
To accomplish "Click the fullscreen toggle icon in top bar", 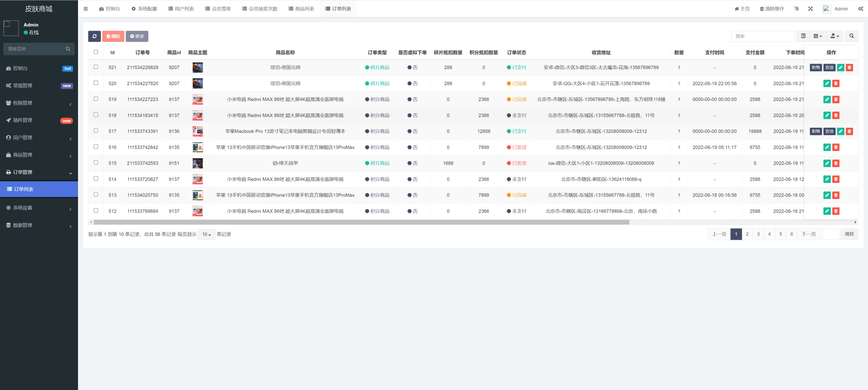I will [x=810, y=8].
